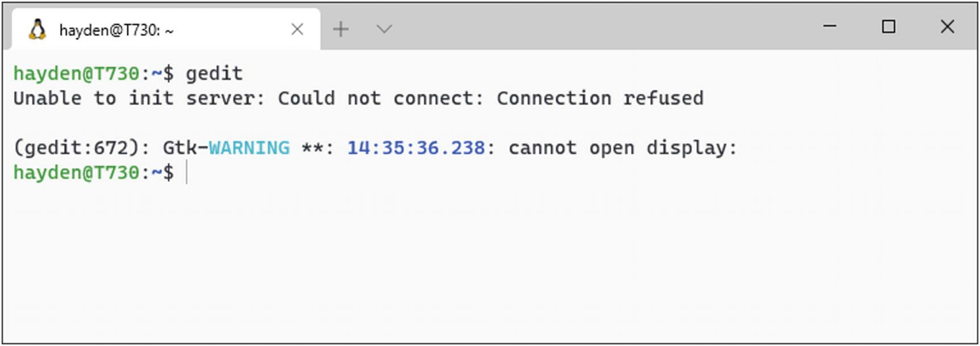
Task: Click the Tux penguin icon in the tab
Action: pyautogui.click(x=37, y=30)
